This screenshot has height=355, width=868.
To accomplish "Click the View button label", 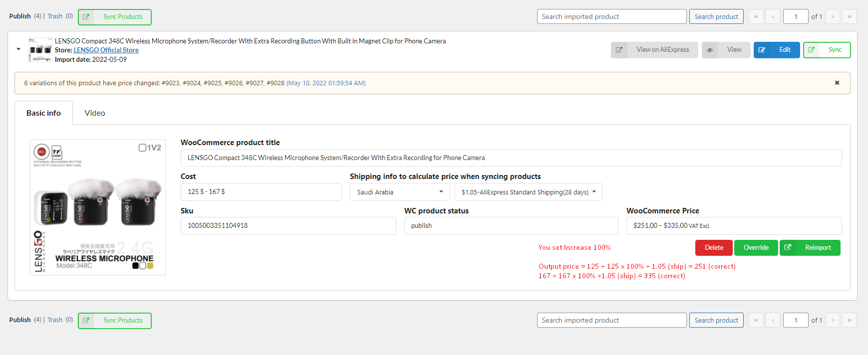I will coord(734,50).
